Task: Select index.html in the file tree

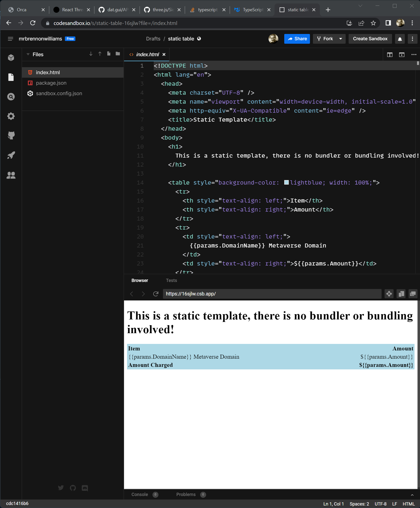Action: pyautogui.click(x=73, y=72)
